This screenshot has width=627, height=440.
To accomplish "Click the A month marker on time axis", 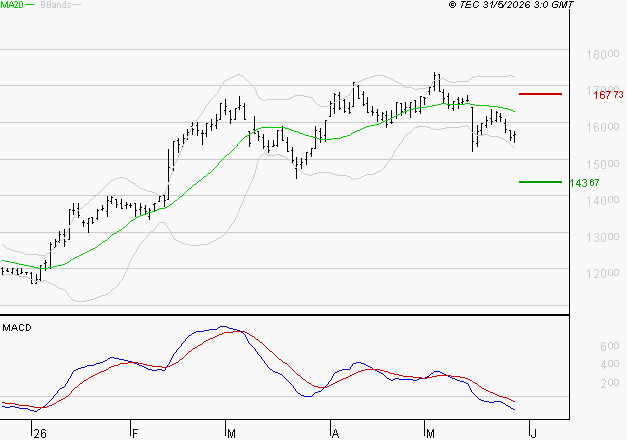I will click(335, 433).
